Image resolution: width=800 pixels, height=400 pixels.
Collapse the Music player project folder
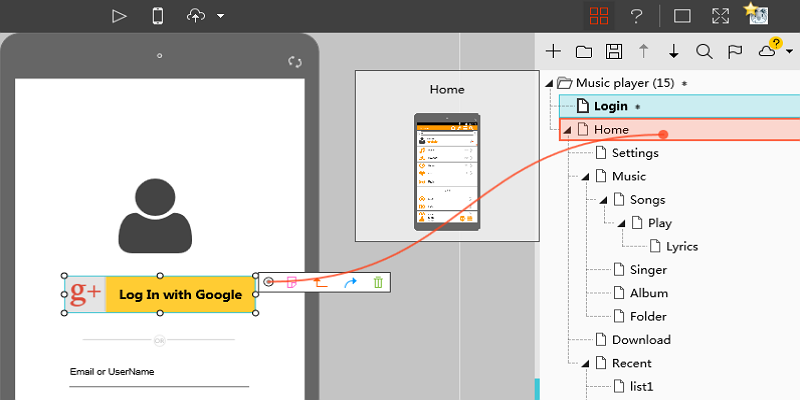549,83
